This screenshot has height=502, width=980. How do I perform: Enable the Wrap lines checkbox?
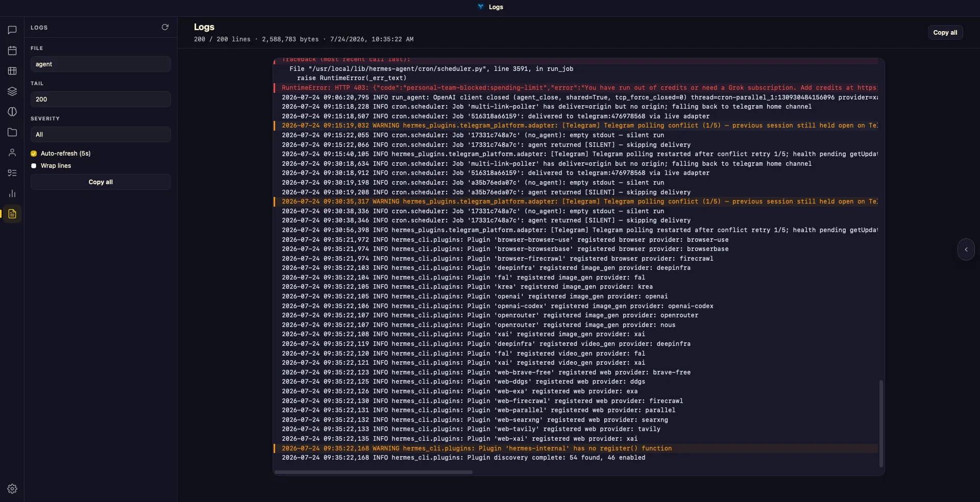(x=34, y=166)
